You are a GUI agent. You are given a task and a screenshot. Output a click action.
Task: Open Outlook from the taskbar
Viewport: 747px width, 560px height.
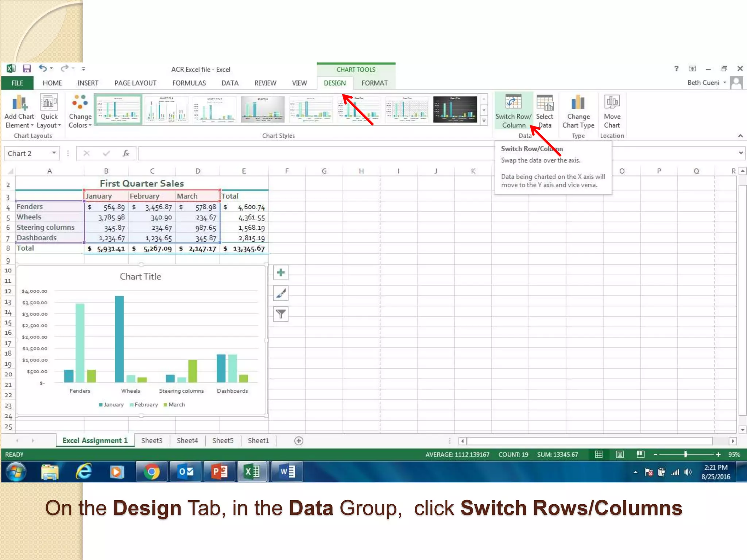[x=186, y=472]
